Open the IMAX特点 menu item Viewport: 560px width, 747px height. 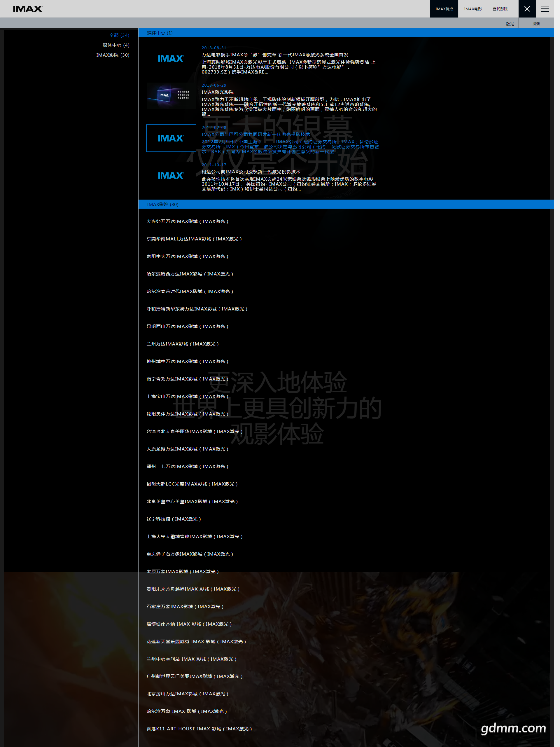click(444, 9)
